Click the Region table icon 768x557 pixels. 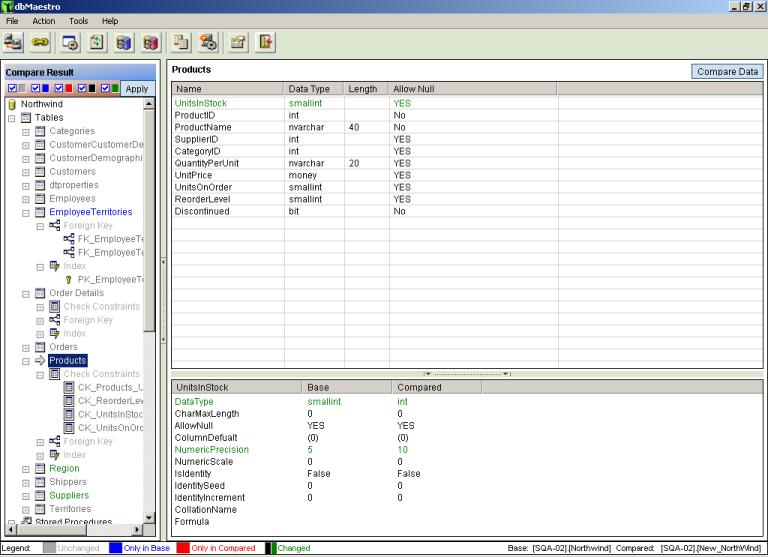click(x=40, y=469)
